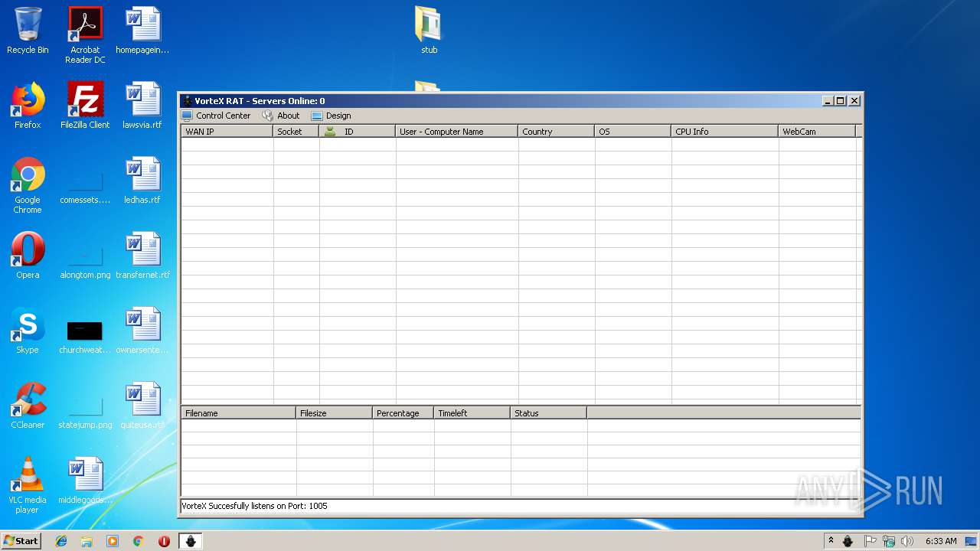980x551 pixels.
Task: Open Windows Explorer from taskbar
Action: [x=87, y=541]
